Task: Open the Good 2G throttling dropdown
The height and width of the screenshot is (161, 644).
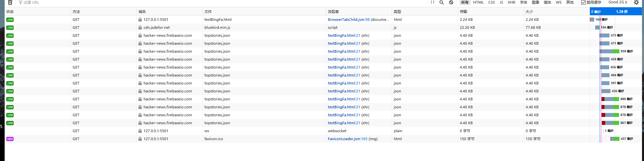Action: 617,2
